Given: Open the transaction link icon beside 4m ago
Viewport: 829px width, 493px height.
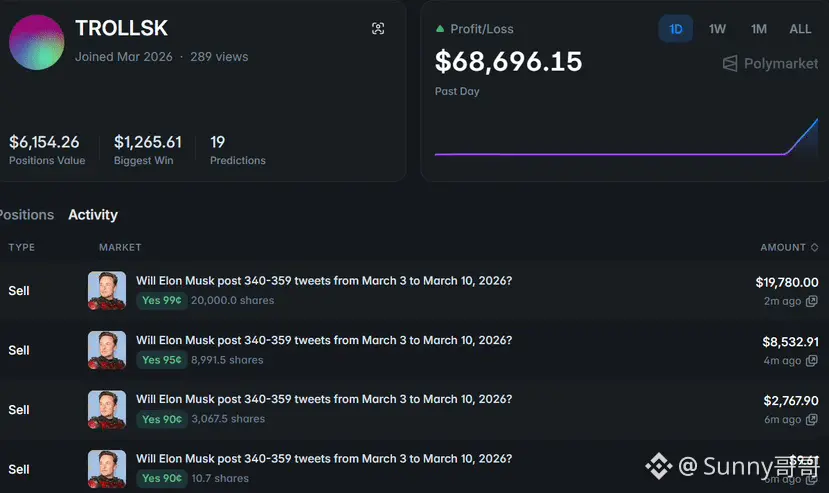Looking at the screenshot, I should (x=812, y=361).
